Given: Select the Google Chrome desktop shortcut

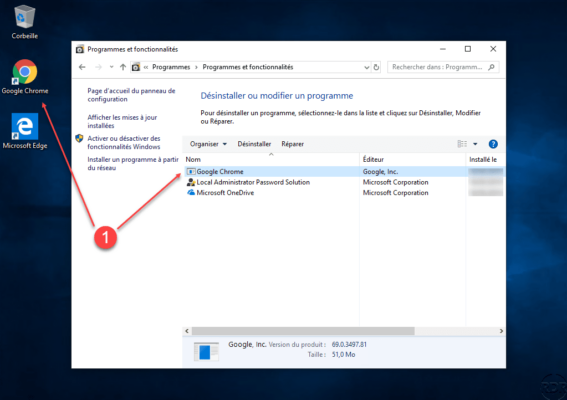Looking at the screenshot, I should 25,77.
